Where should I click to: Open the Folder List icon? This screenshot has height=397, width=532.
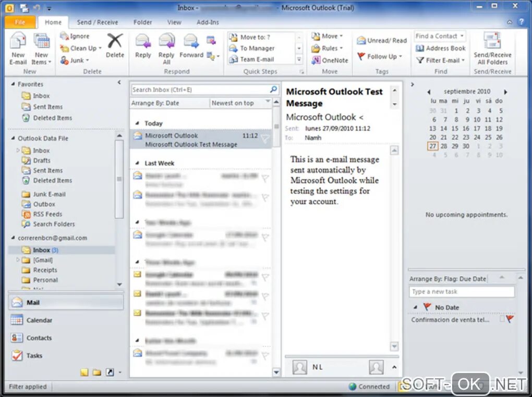pos(97,373)
